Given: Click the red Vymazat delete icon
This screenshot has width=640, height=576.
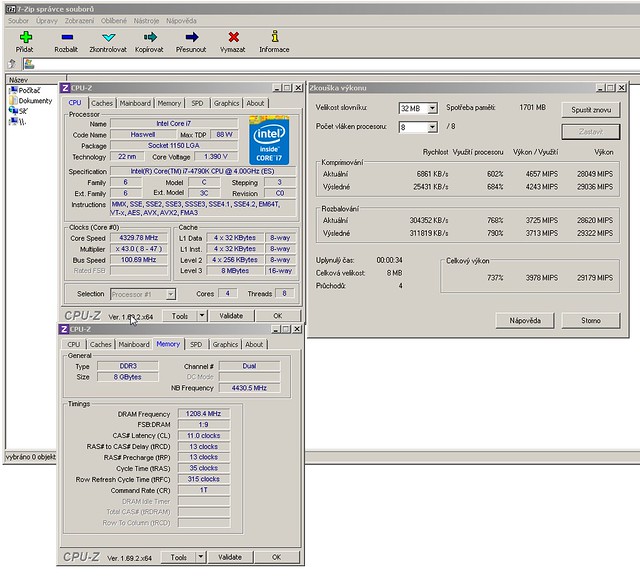Looking at the screenshot, I should pyautogui.click(x=233, y=37).
